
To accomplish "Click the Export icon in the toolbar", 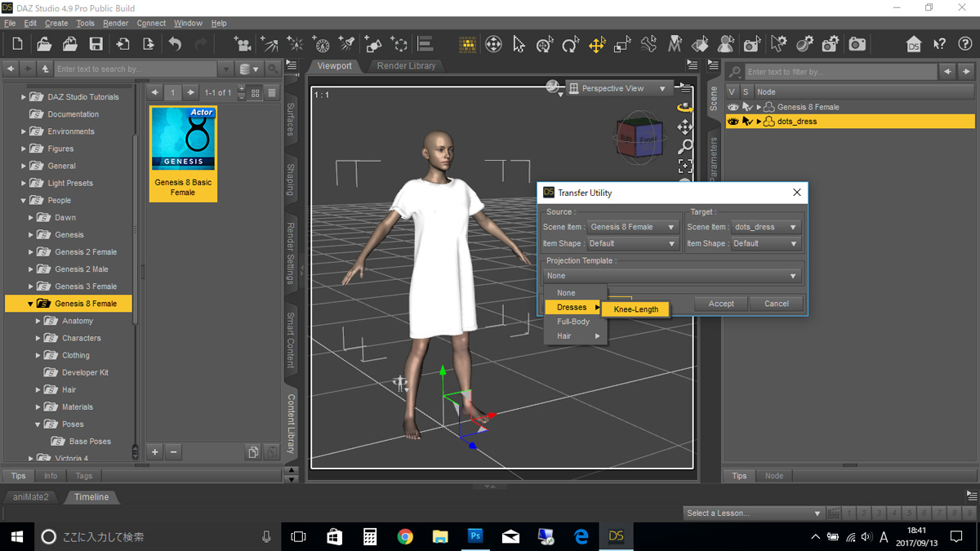I will [x=149, y=44].
